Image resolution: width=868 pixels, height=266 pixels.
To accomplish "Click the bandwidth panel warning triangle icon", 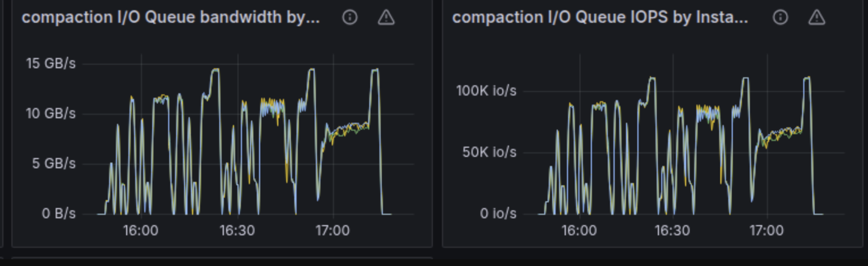I will tap(386, 18).
